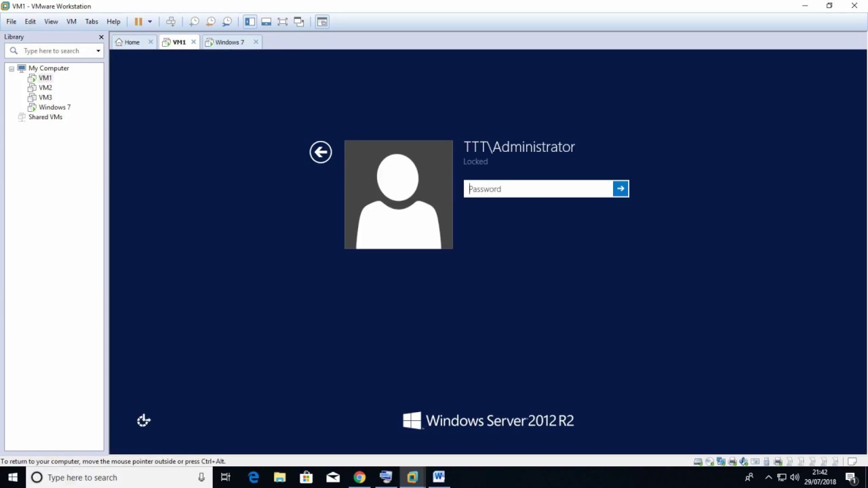Close the Home tab
The height and width of the screenshot is (488, 868).
point(151,42)
